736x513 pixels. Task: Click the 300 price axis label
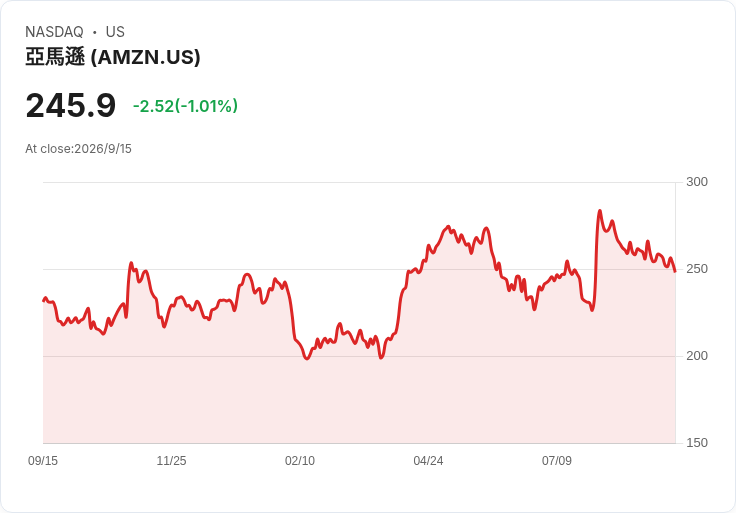coord(697,182)
